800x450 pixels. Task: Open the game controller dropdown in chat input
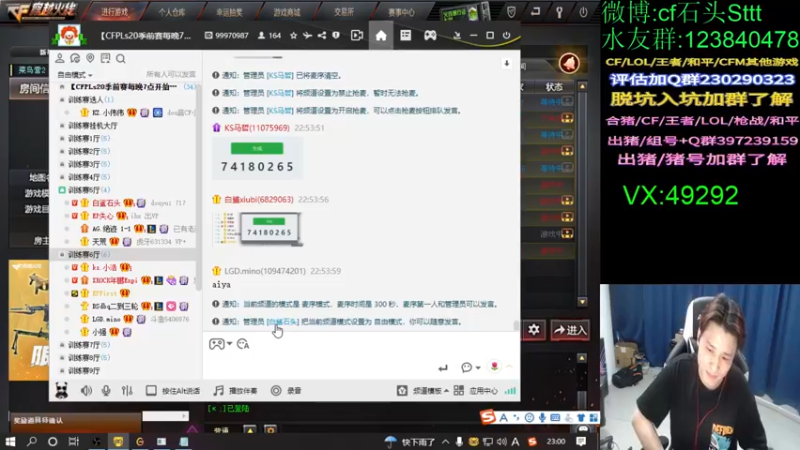click(x=220, y=344)
